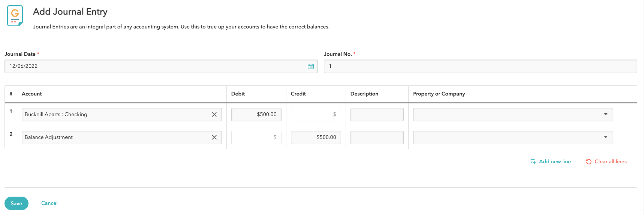644x215 pixels.
Task: Click the empty Credit field in row 1
Action: [316, 115]
